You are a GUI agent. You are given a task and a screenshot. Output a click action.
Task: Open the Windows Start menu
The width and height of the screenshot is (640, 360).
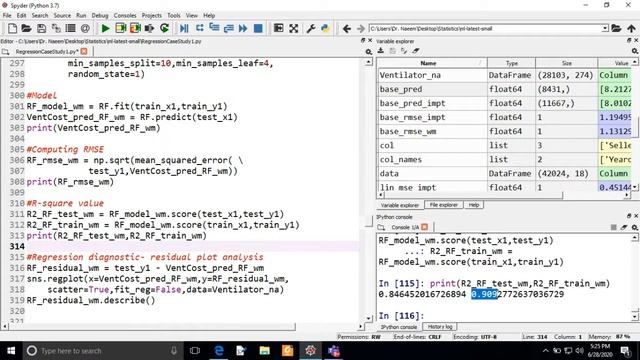tap(11, 351)
